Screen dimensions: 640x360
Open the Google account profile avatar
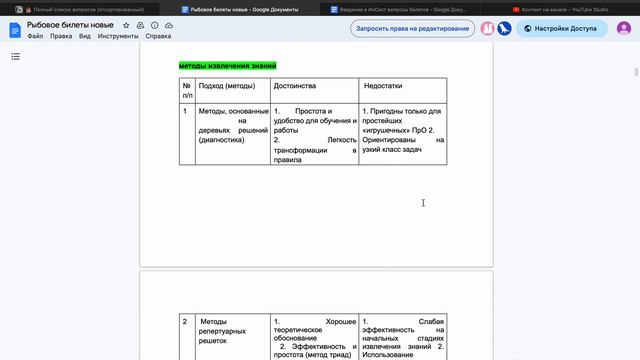pos(624,29)
